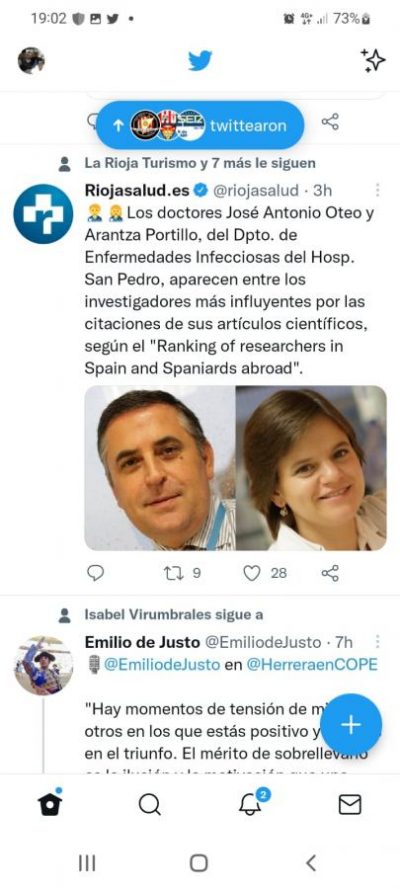Image resolution: width=400 pixels, height=889 pixels.
Task: Open Emilio de Justo tweet options menu
Action: (377, 642)
